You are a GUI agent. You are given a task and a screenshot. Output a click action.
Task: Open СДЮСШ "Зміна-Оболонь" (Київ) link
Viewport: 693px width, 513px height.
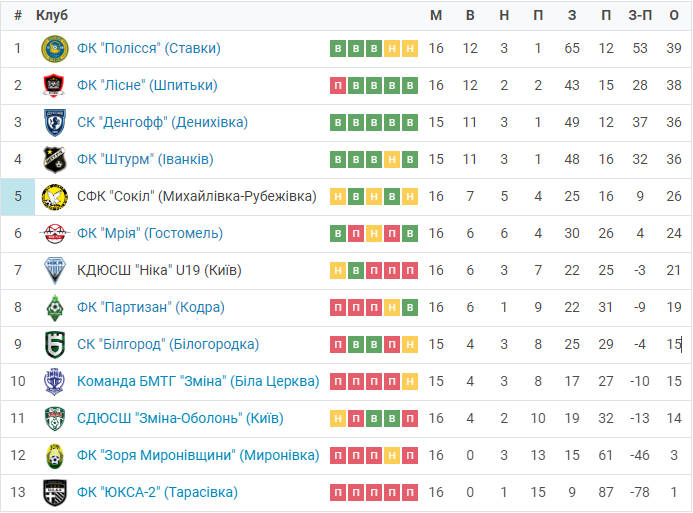(180, 418)
